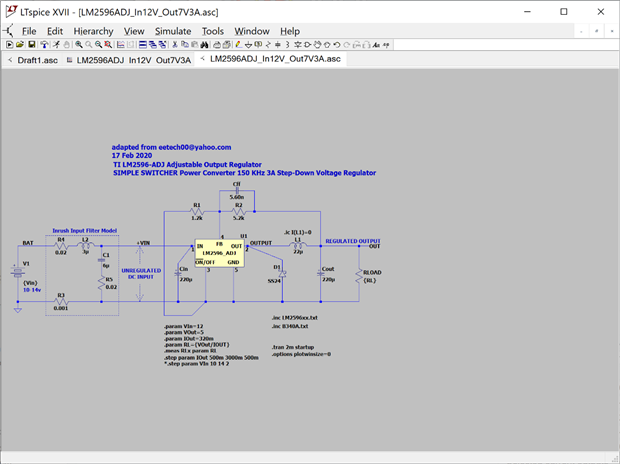Open the Edit menu
The height and width of the screenshot is (464, 620).
pyautogui.click(x=55, y=31)
